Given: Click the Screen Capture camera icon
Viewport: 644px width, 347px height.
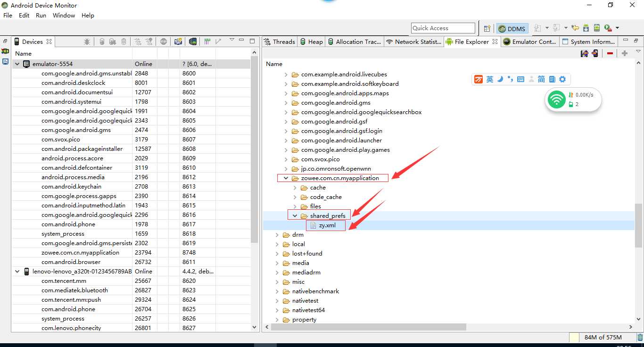Looking at the screenshot, I should pos(178,41).
